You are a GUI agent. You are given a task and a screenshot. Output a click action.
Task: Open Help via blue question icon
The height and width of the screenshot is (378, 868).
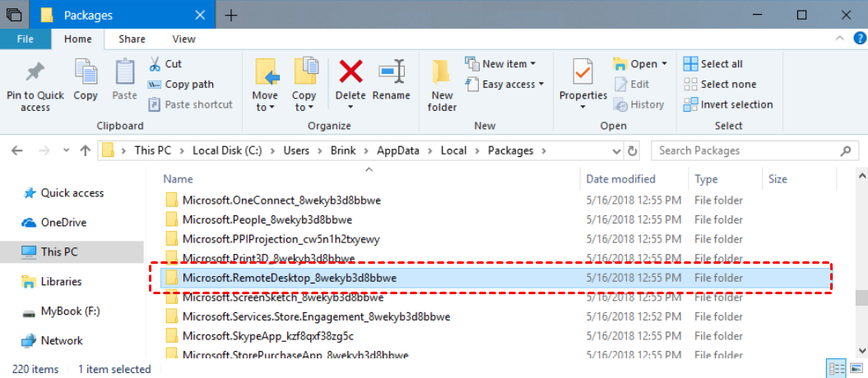pos(860,39)
